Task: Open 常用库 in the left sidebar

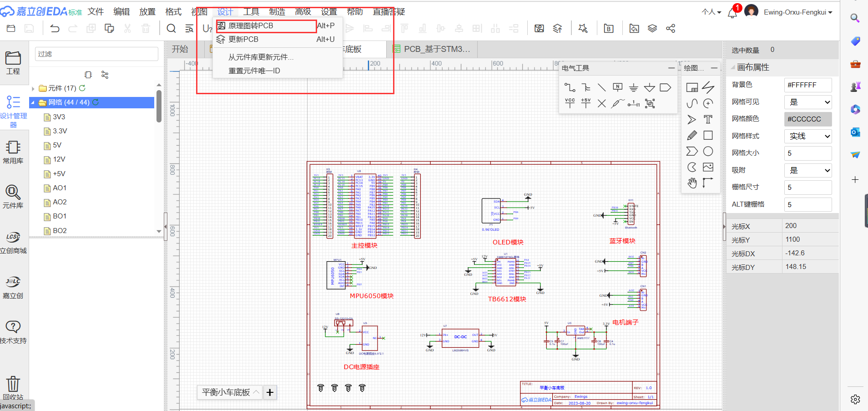Action: point(13,152)
